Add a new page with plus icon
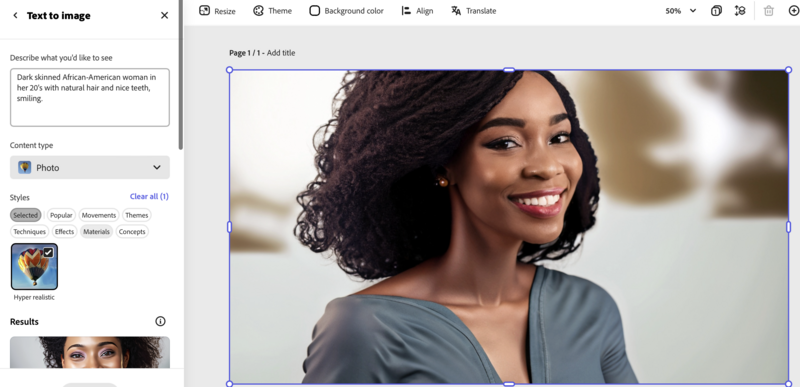Viewport: 800px width, 387px height. click(794, 11)
